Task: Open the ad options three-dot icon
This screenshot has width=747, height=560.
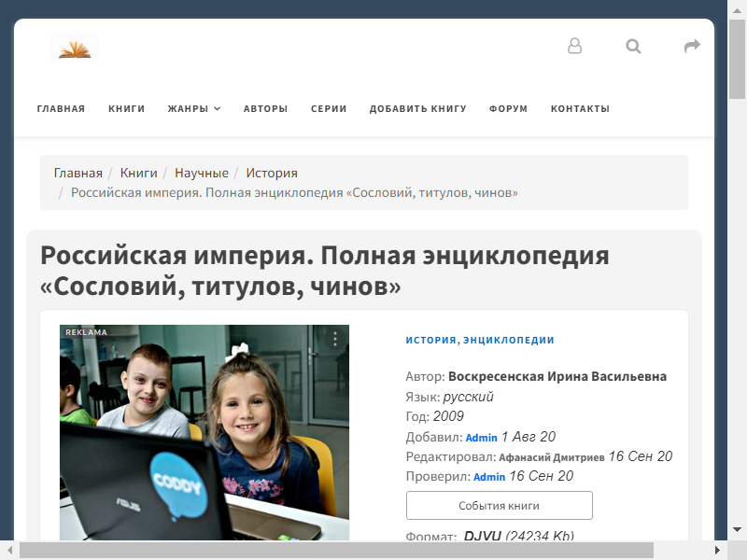Action: (335, 339)
